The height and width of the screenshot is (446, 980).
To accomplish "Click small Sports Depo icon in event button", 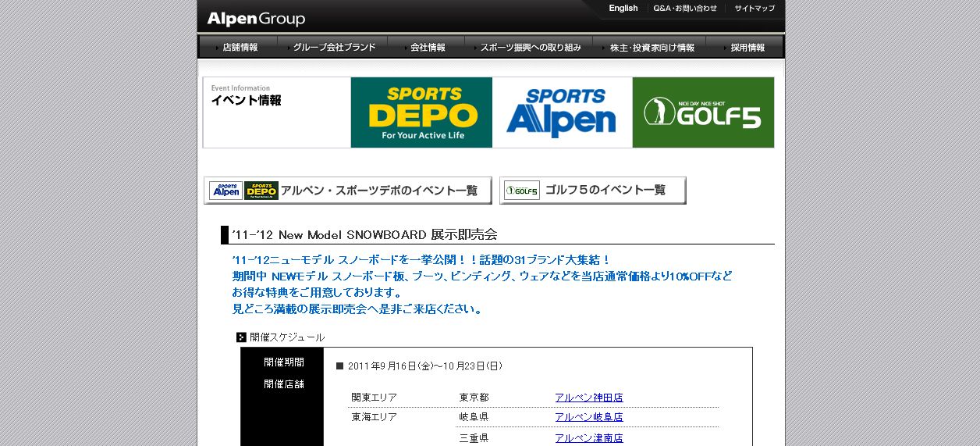I will 261,191.
